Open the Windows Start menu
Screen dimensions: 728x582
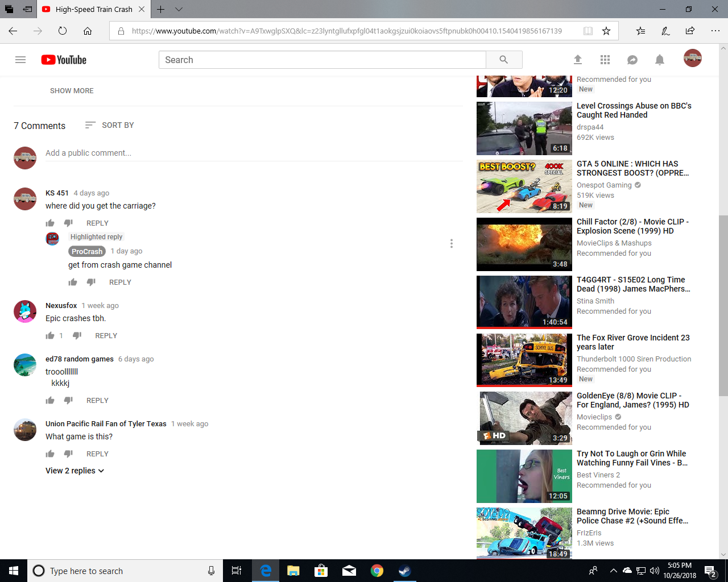coord(14,571)
